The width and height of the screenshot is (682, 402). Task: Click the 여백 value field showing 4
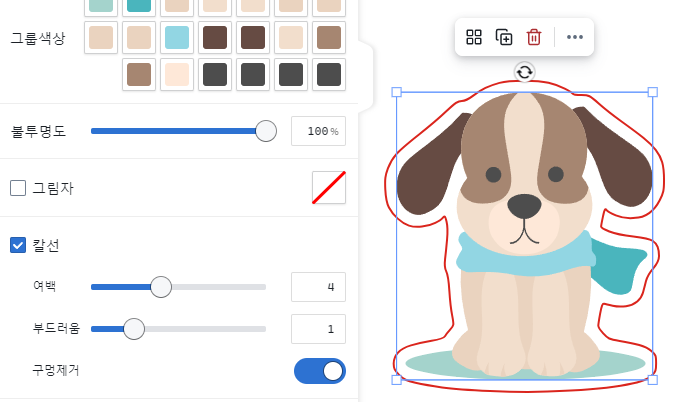[x=317, y=287]
